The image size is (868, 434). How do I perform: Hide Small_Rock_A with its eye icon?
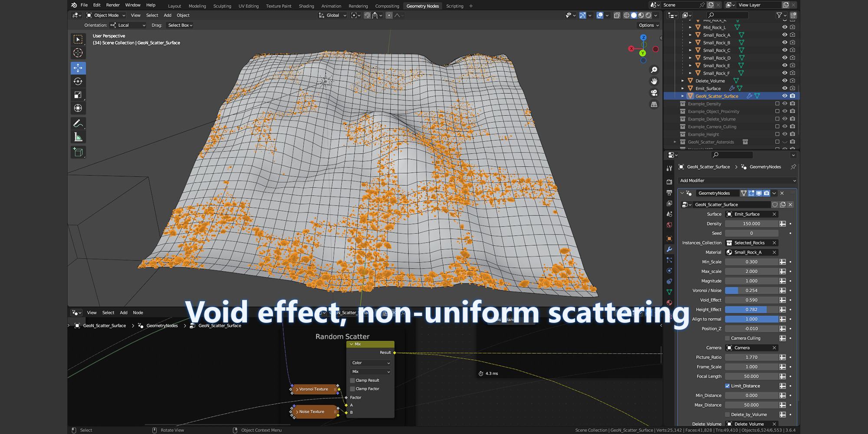tap(785, 35)
